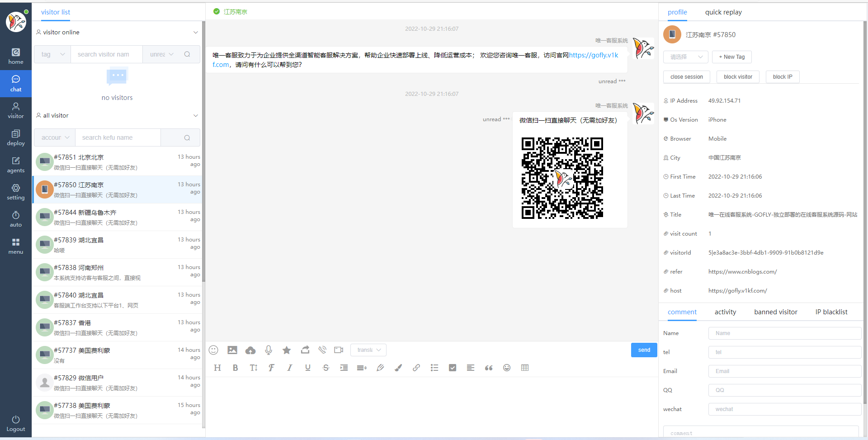Collapse the visitor online section
This screenshot has width=868, height=440.
[196, 32]
